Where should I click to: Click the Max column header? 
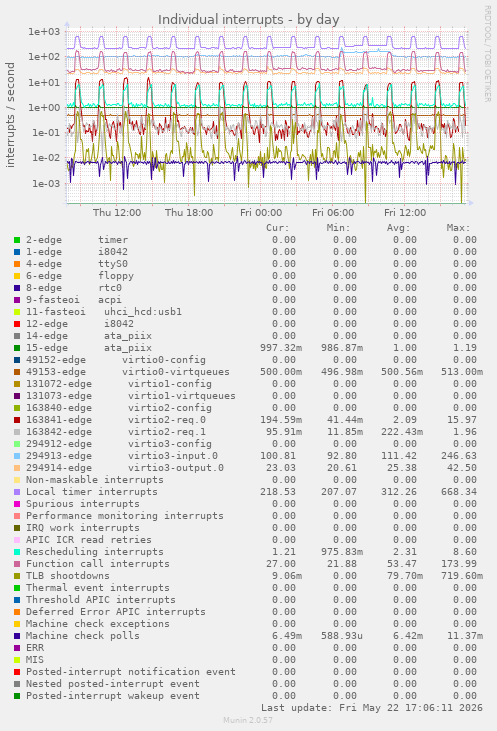point(458,228)
